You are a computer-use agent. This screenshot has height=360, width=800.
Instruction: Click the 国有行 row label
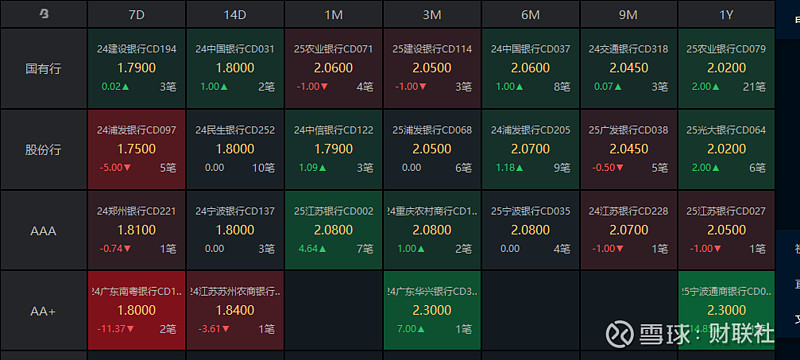pos(43,68)
